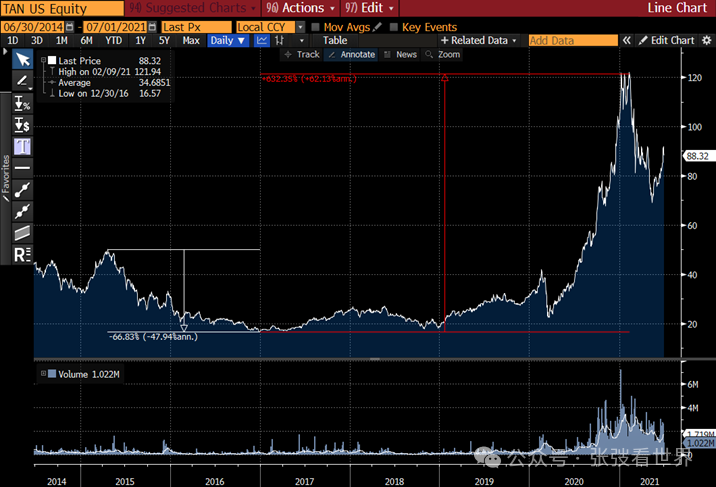
Task: Open the Related Data dropdown
Action: click(479, 40)
